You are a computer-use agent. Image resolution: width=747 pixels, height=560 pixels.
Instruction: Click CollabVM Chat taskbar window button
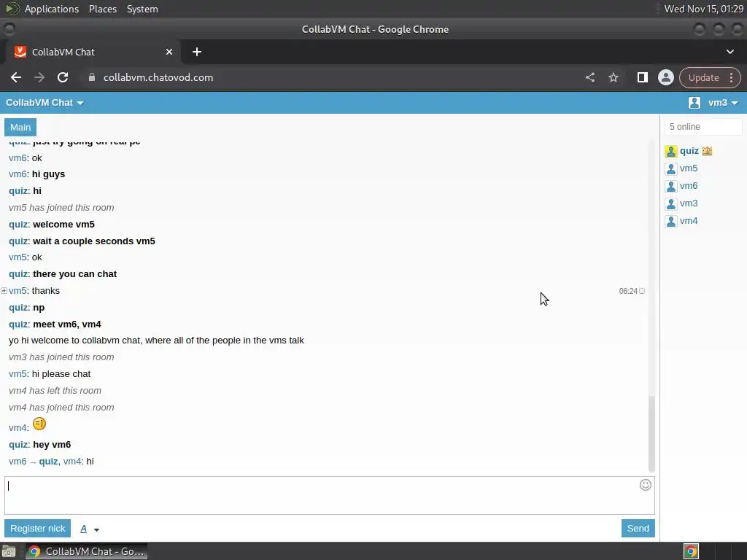86,551
